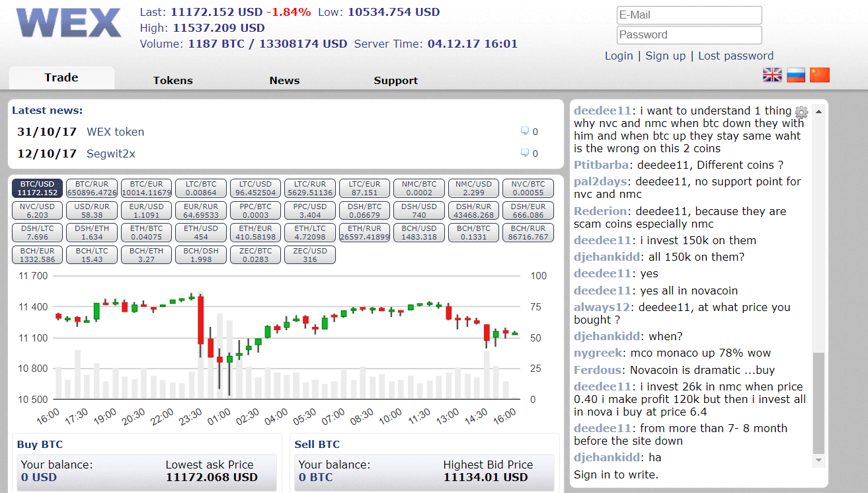Open the Trade tab
The width and height of the screenshot is (868, 493).
(x=61, y=77)
